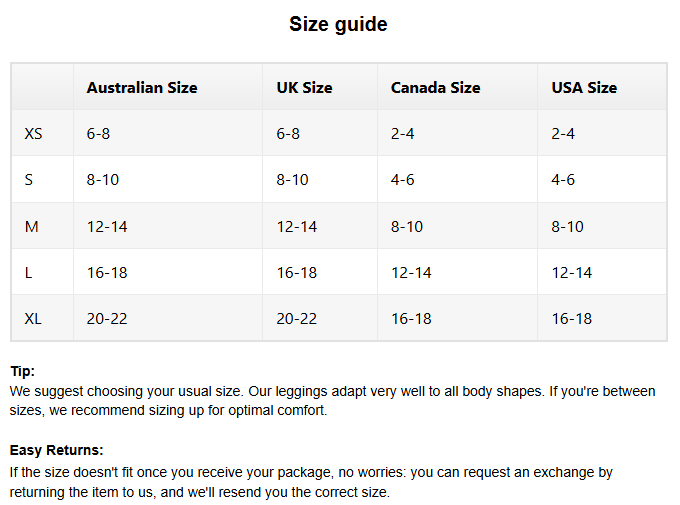Click the Canada Size column header
Image resolution: width=680 pixels, height=505 pixels.
pyautogui.click(x=435, y=88)
